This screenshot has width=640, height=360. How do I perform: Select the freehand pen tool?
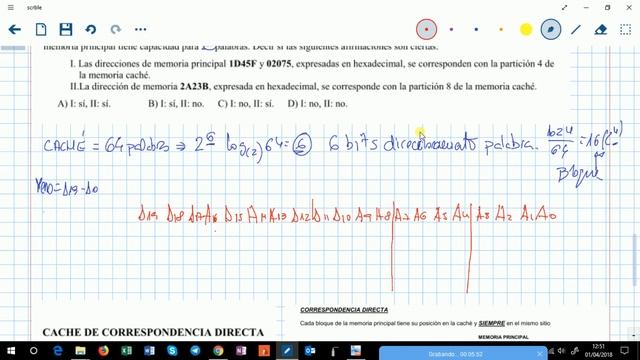[x=551, y=29]
